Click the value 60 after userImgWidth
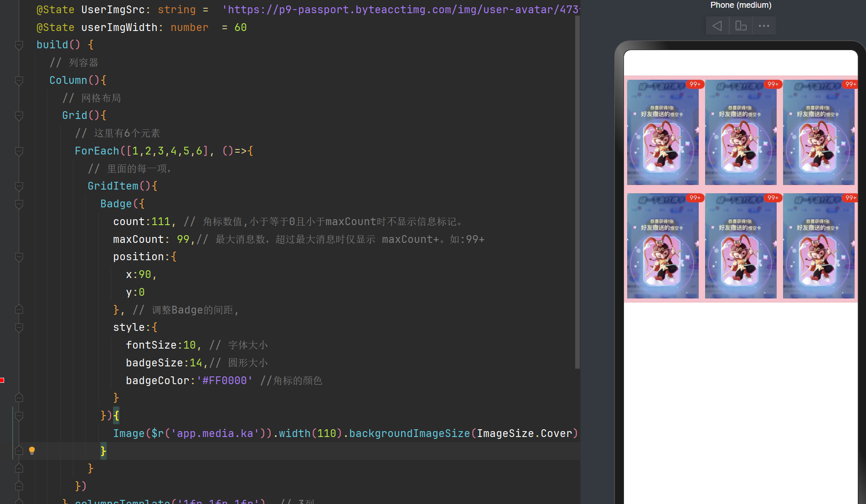The width and height of the screenshot is (866, 504). click(x=240, y=27)
